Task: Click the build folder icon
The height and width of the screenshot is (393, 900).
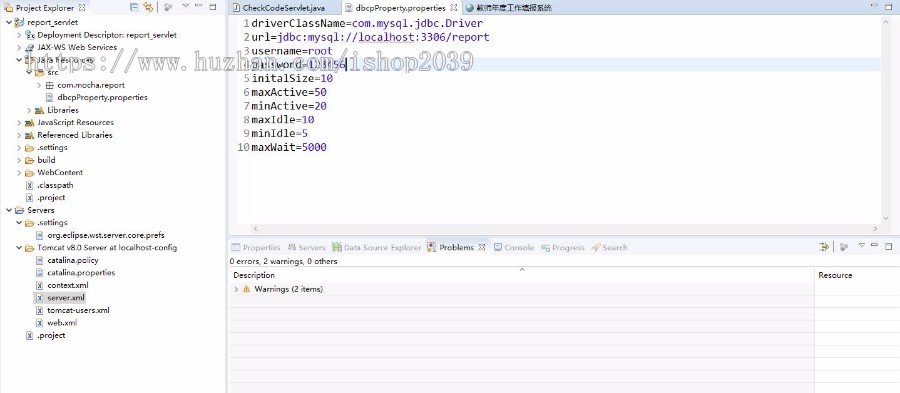Action: [29, 160]
